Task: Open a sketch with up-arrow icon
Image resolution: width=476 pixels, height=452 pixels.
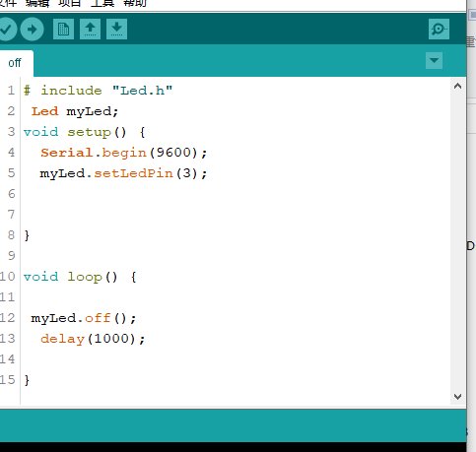Action: [90, 30]
